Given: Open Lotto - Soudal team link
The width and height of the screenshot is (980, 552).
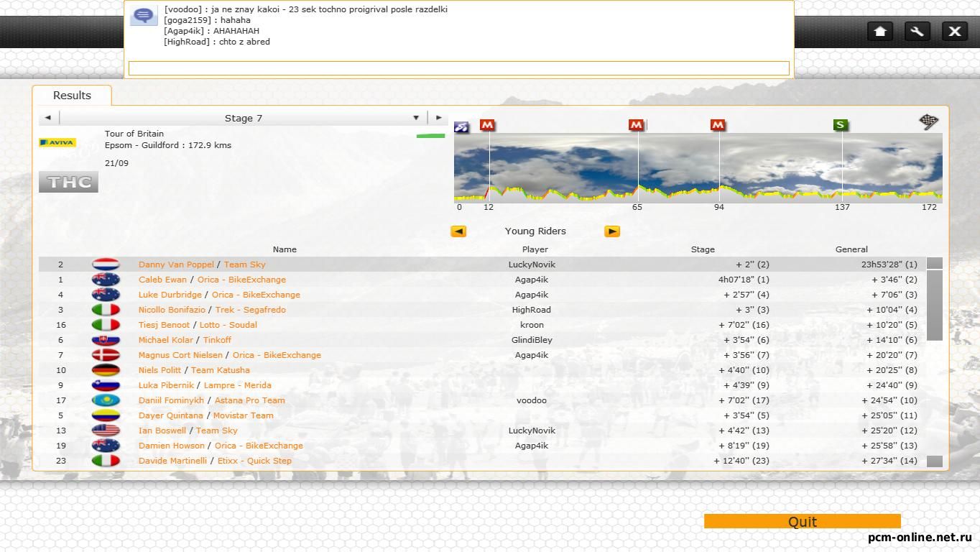Looking at the screenshot, I should tap(228, 325).
